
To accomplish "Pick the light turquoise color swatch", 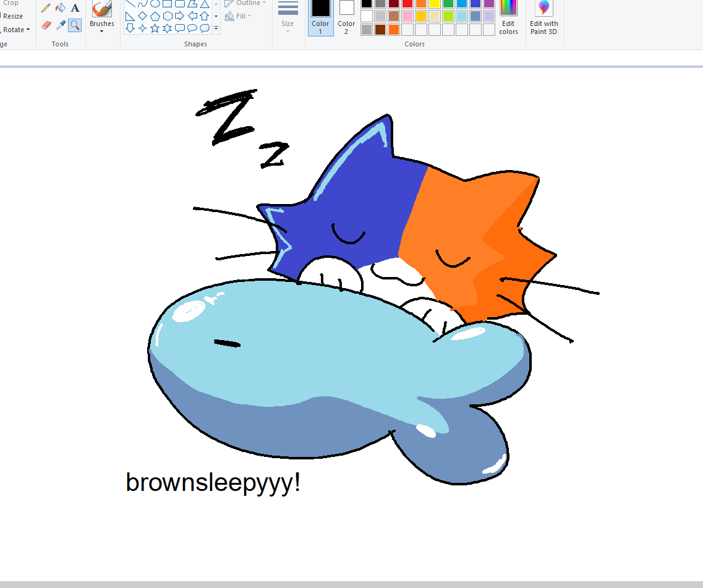I will [x=461, y=16].
